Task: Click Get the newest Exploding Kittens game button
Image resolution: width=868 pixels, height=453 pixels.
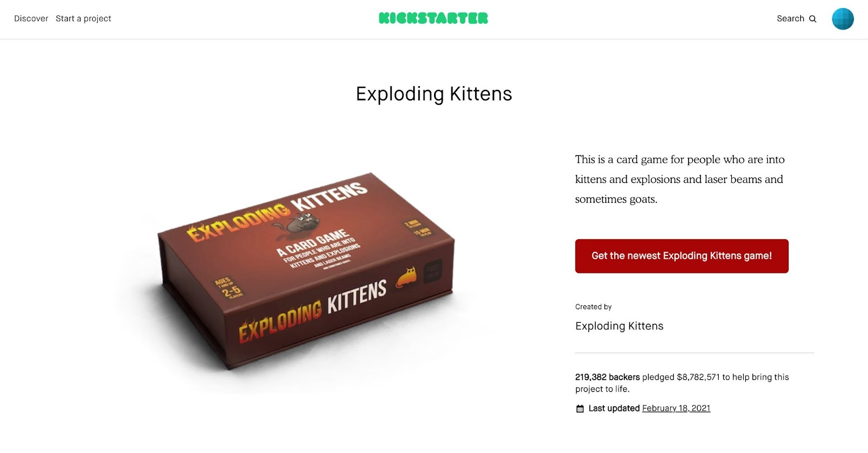Action: [682, 256]
